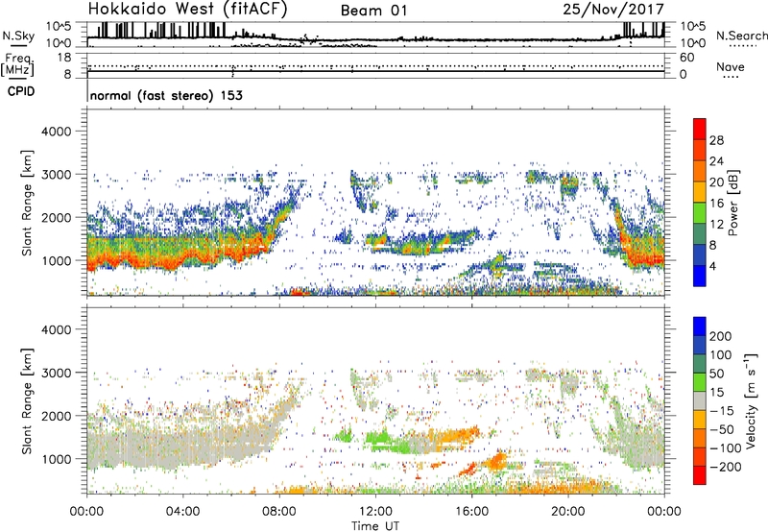Viewport: 768px width, 532px height.
Task: Click "Slant Range [km]" label of power panel
Action: tap(27, 204)
